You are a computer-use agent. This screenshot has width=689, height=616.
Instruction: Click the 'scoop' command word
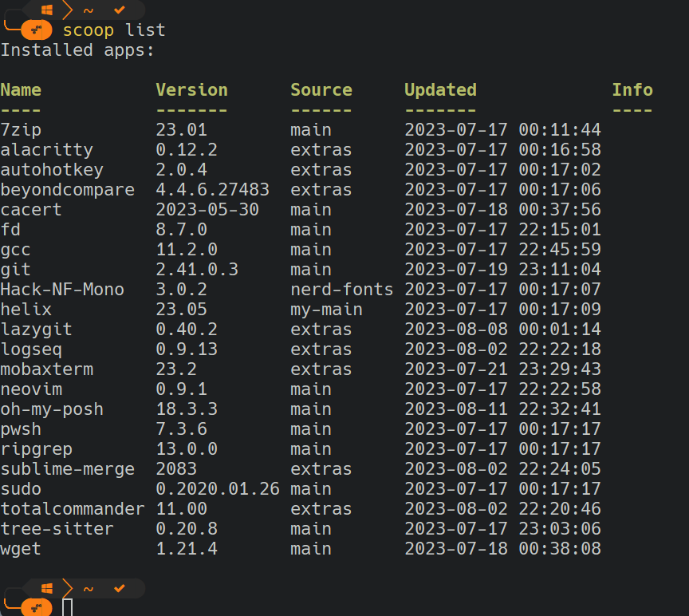click(89, 30)
